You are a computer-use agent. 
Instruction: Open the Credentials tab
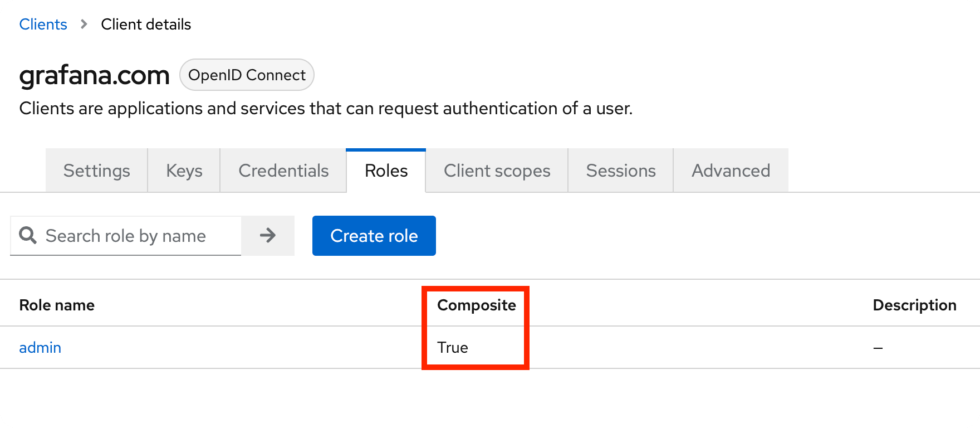click(x=283, y=171)
